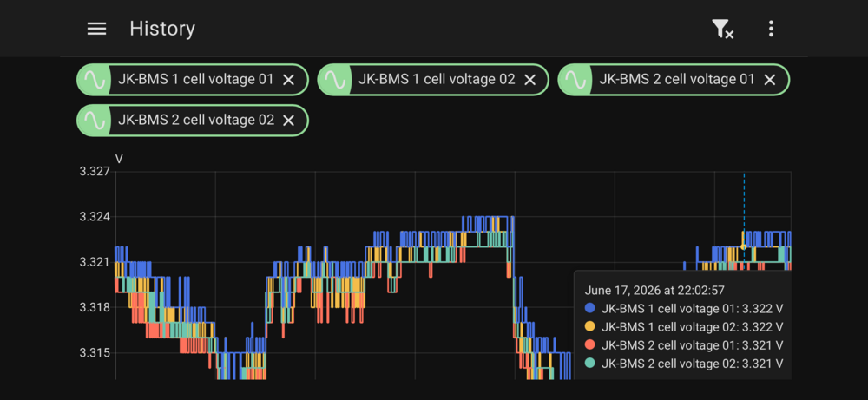Click sine-wave icon on JK-BMS 2 cell voltage 01
The width and height of the screenshot is (868, 400).
[575, 80]
